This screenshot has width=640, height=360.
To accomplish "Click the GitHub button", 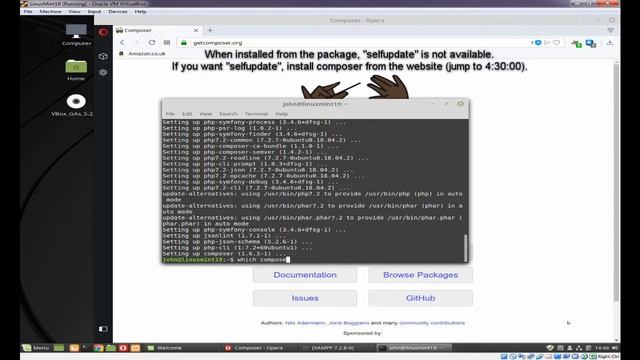I will [420, 298].
